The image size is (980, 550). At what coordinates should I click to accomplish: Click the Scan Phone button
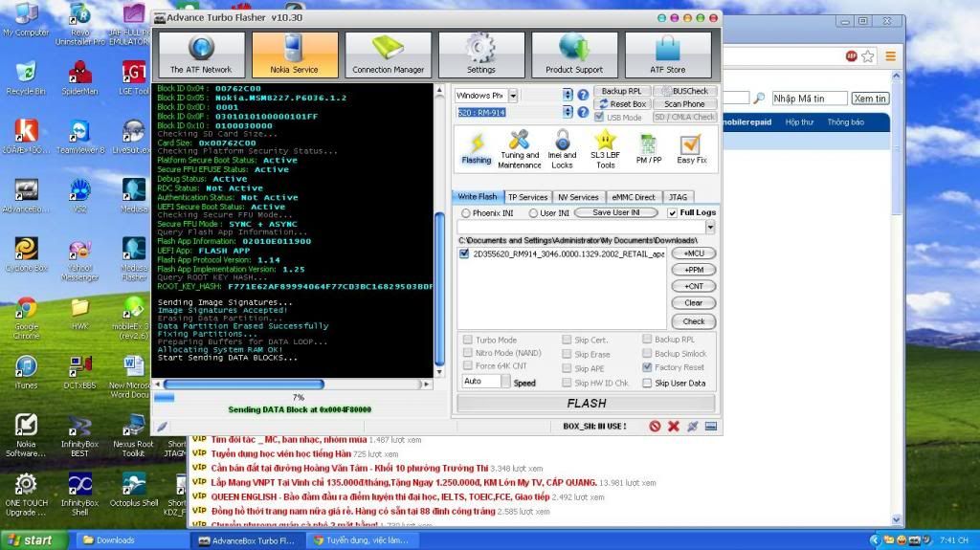[x=684, y=103]
